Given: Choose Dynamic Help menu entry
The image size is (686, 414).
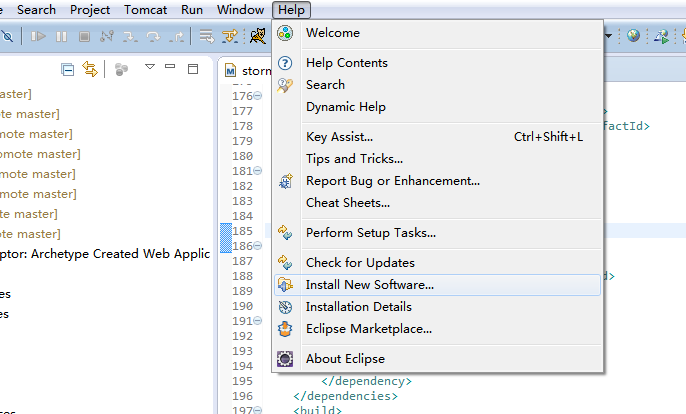Looking at the screenshot, I should (438, 107).
